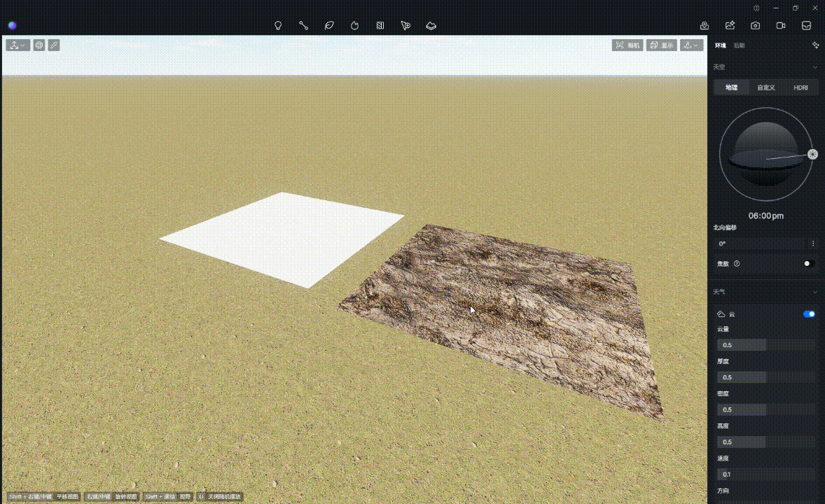The image size is (825, 504).
Task: Open the terrain layers icon in toolbar
Action: click(x=431, y=25)
